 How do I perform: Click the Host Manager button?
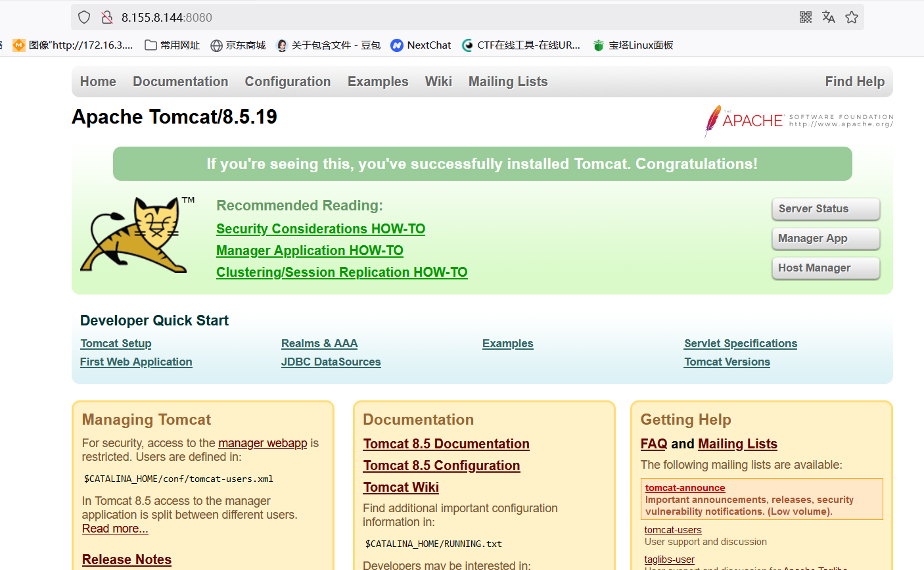826,268
